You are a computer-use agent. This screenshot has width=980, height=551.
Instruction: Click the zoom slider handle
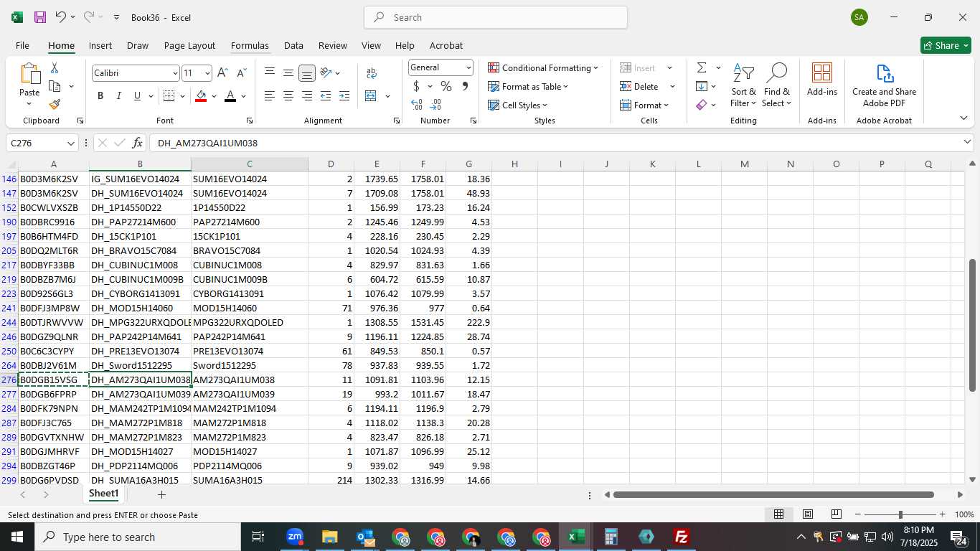pos(900,514)
